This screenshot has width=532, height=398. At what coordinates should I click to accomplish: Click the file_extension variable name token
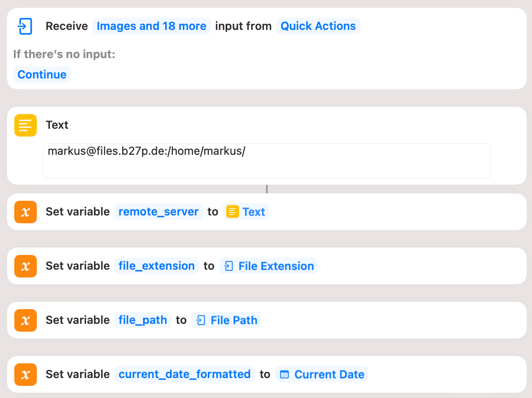pos(157,266)
